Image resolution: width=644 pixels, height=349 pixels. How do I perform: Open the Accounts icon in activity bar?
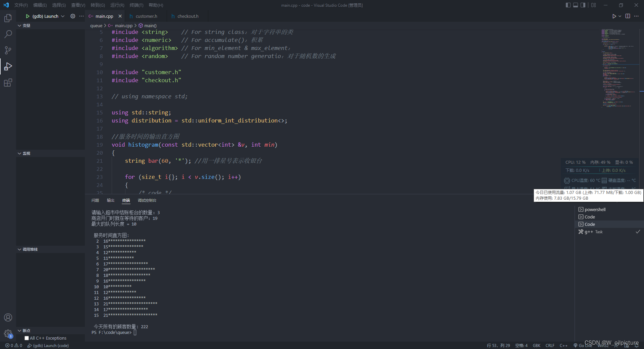coord(8,317)
